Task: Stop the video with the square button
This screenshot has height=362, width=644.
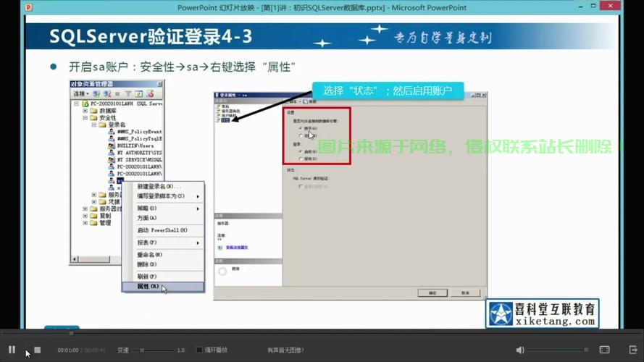Action: click(x=38, y=350)
